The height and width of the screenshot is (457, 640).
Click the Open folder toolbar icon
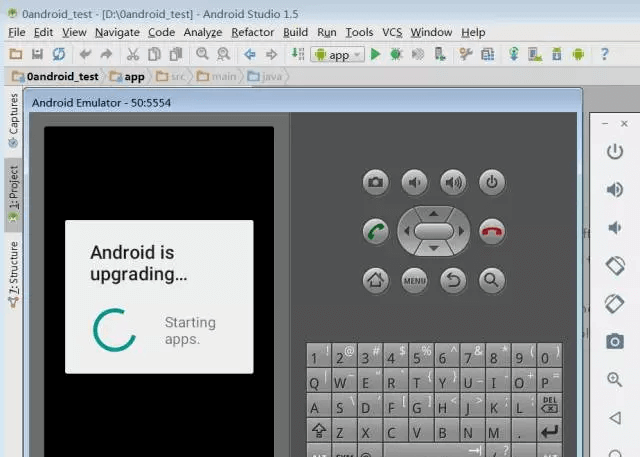(16, 54)
